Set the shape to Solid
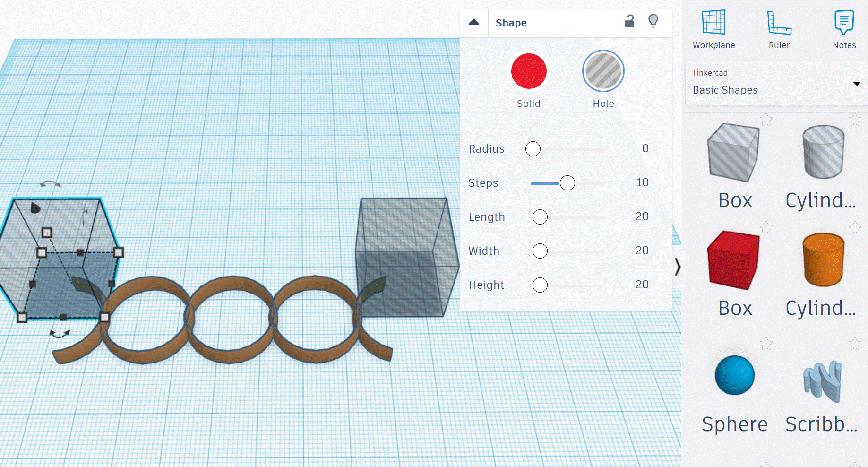 coord(529,71)
